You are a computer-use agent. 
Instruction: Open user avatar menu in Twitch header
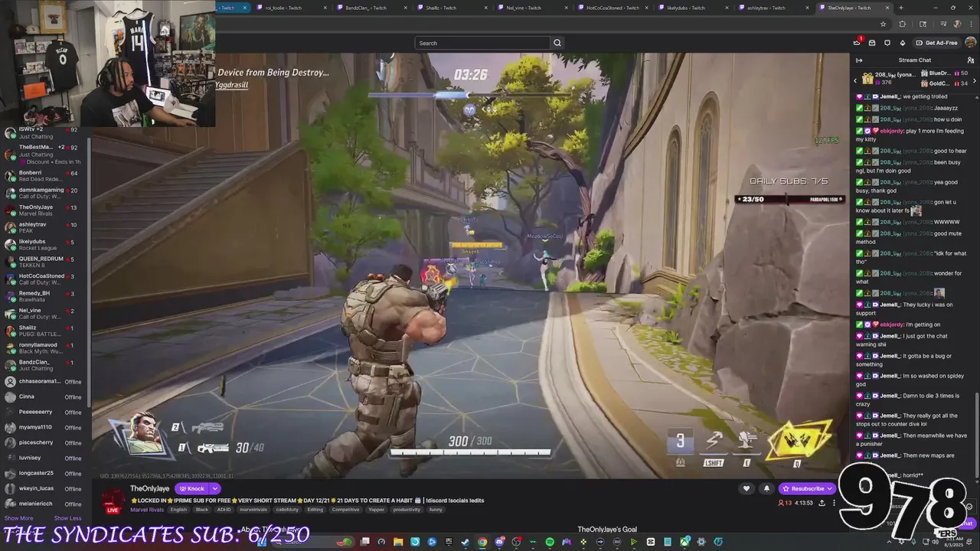pos(970,43)
